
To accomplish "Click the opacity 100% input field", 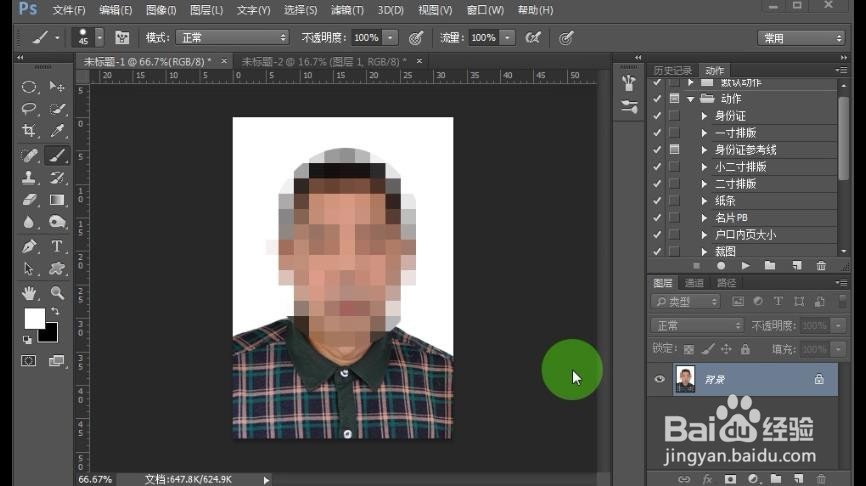I will click(366, 38).
